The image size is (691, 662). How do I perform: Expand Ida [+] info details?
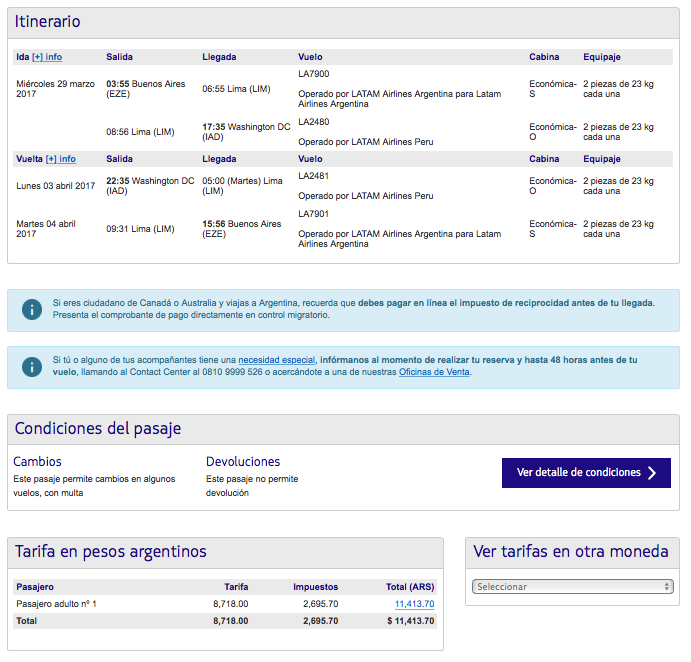tap(47, 57)
